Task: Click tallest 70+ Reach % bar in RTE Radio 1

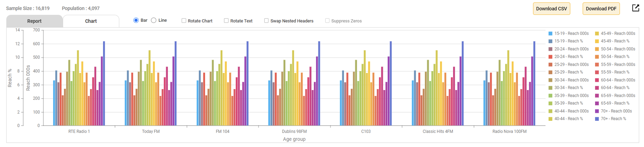Action: coord(104,84)
